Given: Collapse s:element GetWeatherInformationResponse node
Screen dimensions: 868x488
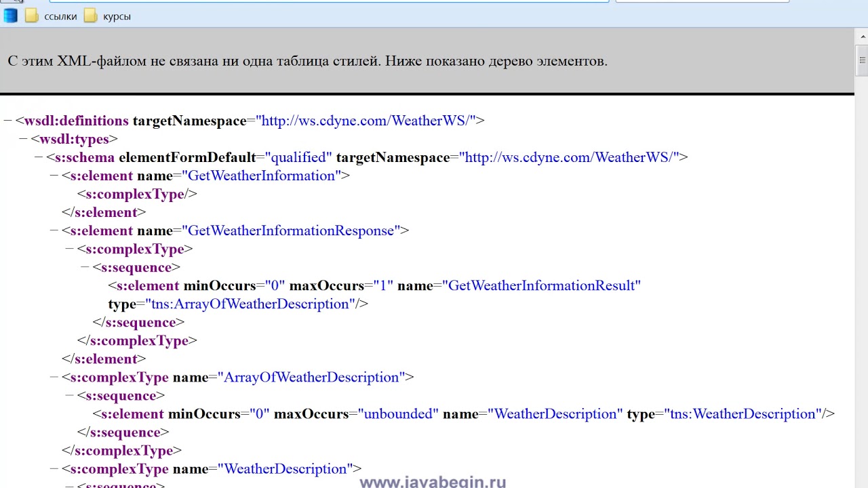Looking at the screenshot, I should pyautogui.click(x=55, y=230).
